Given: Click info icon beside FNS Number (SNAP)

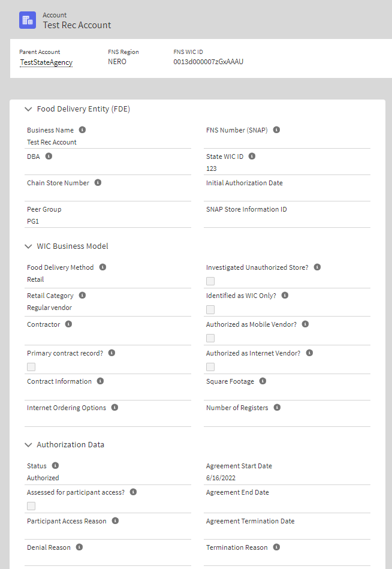Looking at the screenshot, I should coord(276,130).
